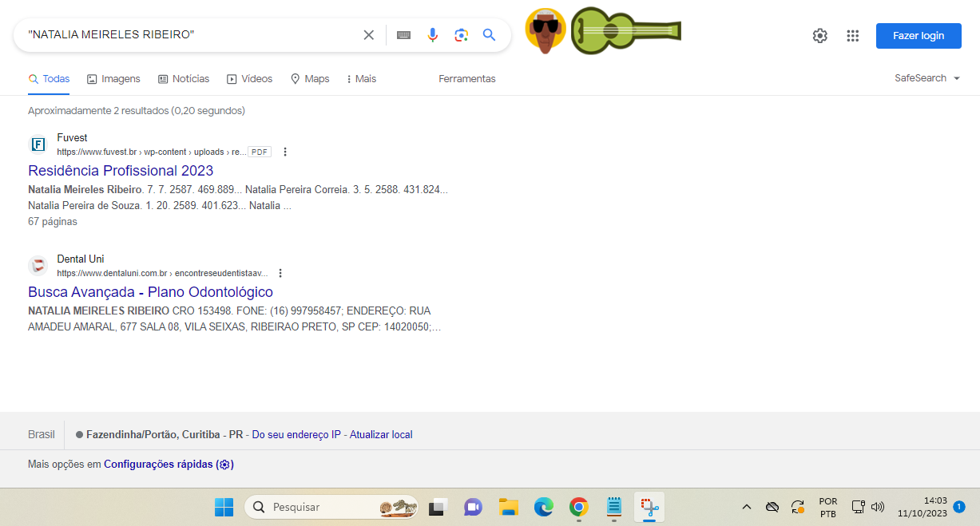Open the Windows Start menu

[x=224, y=507]
